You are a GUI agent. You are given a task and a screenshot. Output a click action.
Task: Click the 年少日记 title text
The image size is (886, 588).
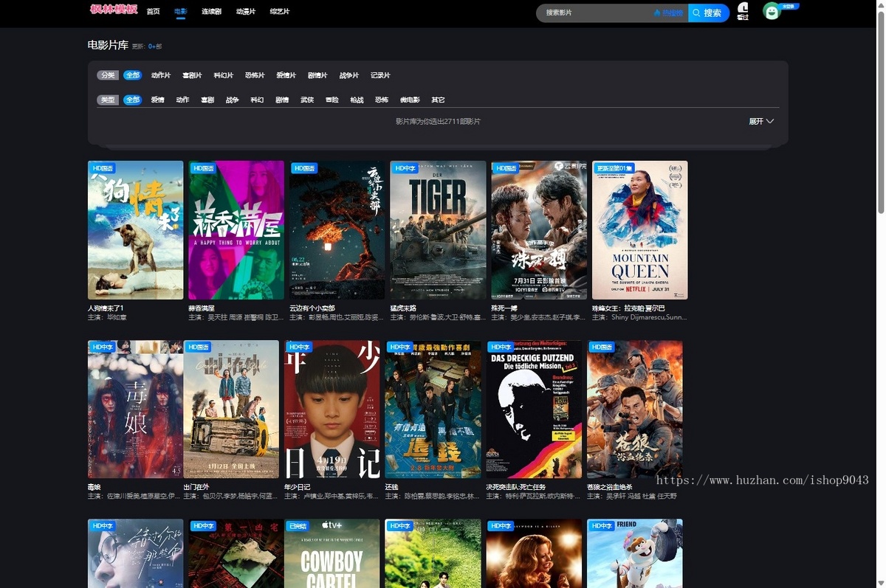(x=298, y=487)
